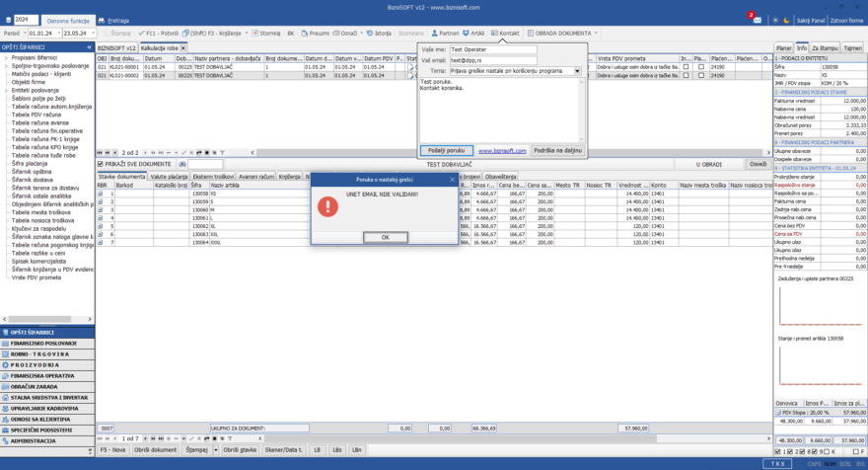The image size is (868, 470).
Task: Close the error message dialog with X
Action: coord(453,180)
